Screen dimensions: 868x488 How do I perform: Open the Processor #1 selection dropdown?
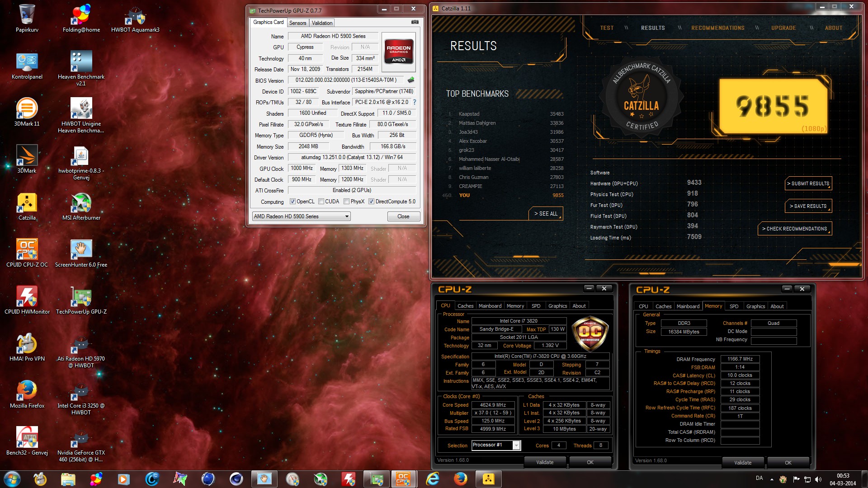(x=495, y=445)
